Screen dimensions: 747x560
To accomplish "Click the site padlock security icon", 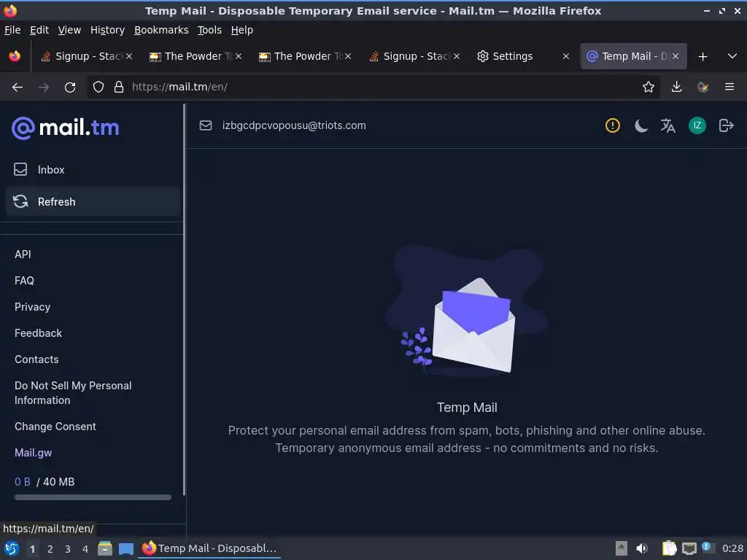I will click(x=119, y=87).
